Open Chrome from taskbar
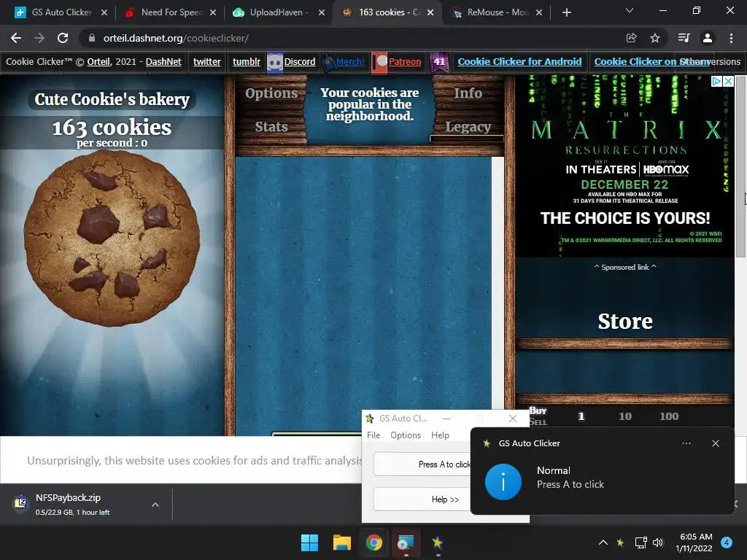This screenshot has width=747, height=560. (x=374, y=542)
